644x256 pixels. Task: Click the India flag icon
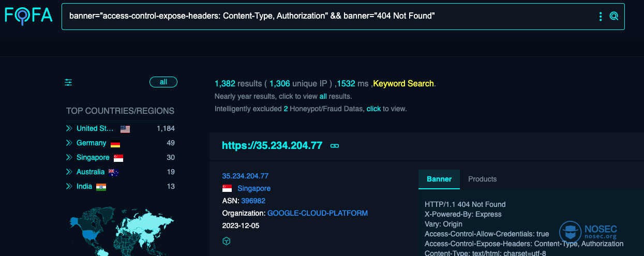(x=101, y=187)
